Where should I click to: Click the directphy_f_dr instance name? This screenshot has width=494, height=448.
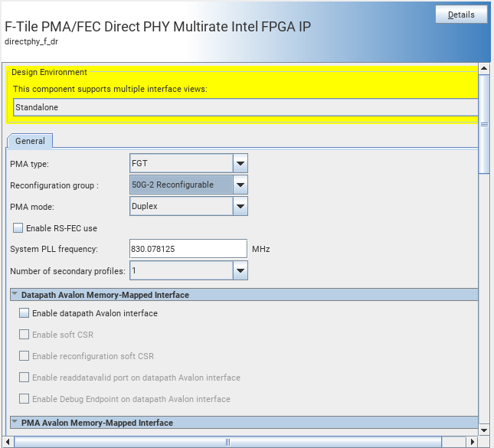tap(31, 41)
